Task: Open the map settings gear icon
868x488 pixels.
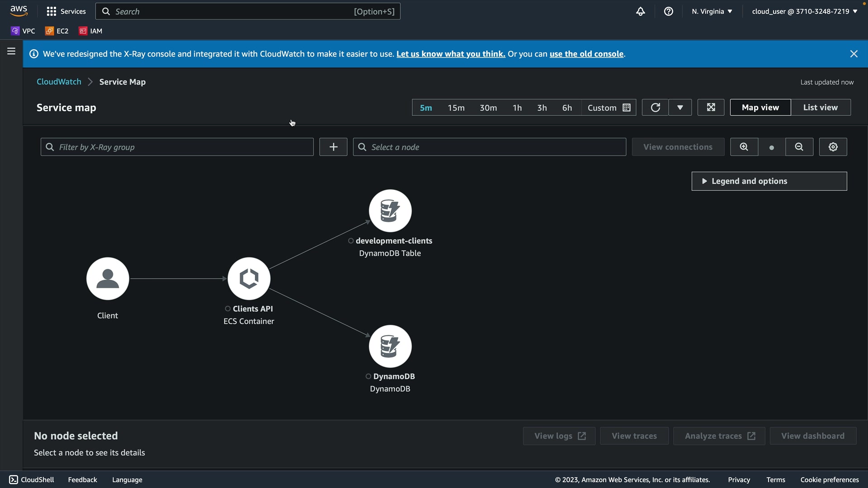Action: point(833,147)
